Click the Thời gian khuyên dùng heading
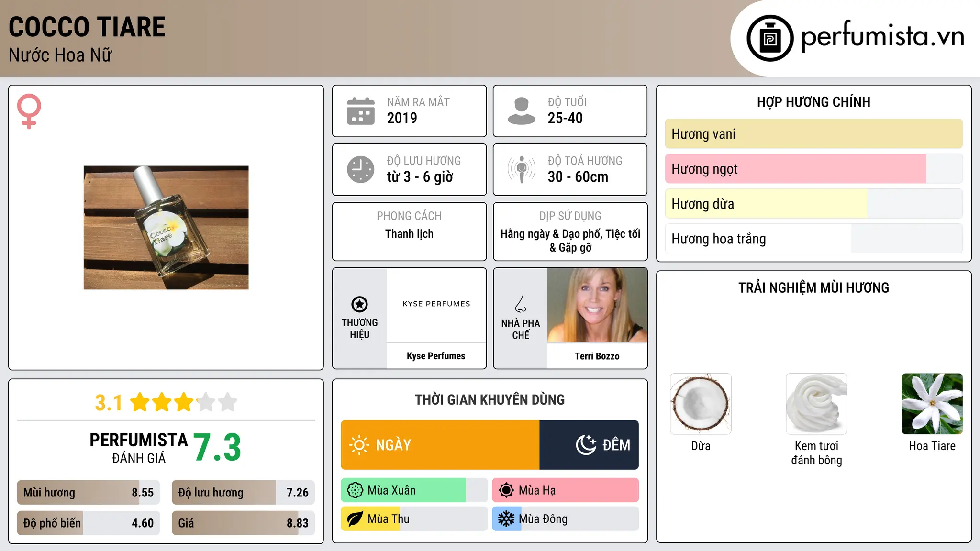Screen dimensions: 980x551 pos(490,399)
